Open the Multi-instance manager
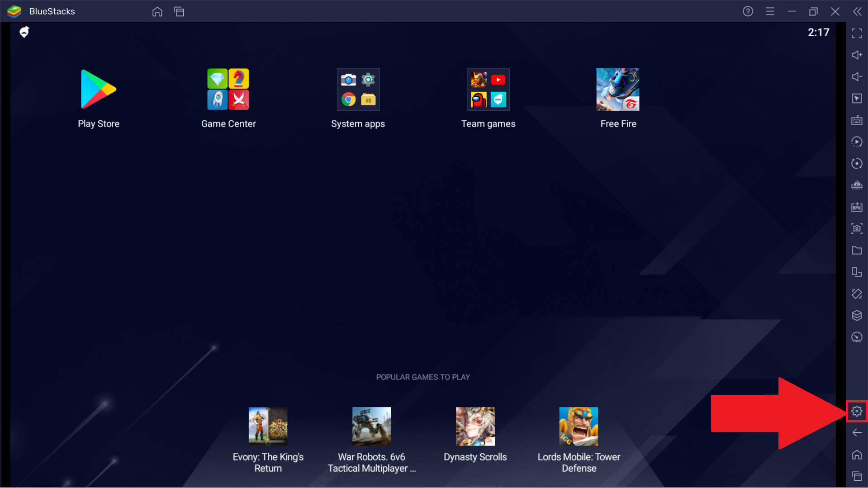The image size is (868, 488). pos(856,272)
